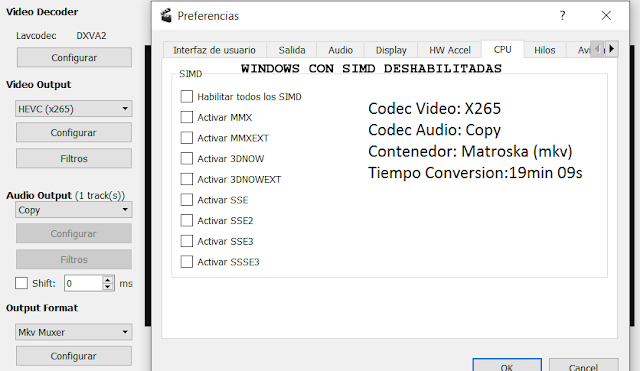640x371 pixels.
Task: Click the Avidemux clapperboard icon in title bar
Action: 166,16
